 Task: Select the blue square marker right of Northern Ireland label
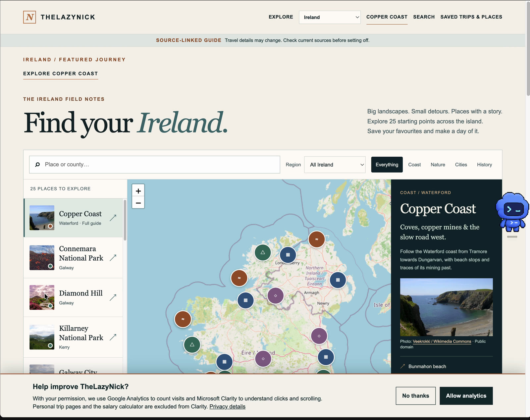click(x=338, y=280)
